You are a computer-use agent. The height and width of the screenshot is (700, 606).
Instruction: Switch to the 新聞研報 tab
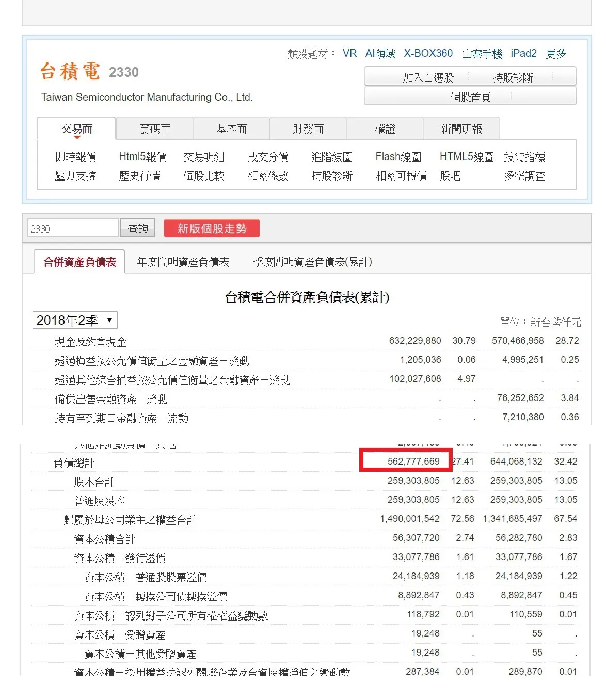(x=461, y=129)
